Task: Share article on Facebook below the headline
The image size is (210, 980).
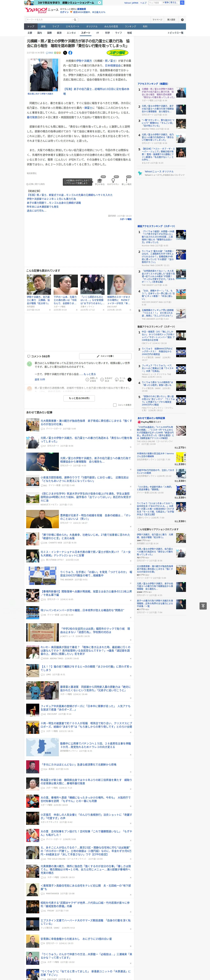Action: (x=70, y=53)
